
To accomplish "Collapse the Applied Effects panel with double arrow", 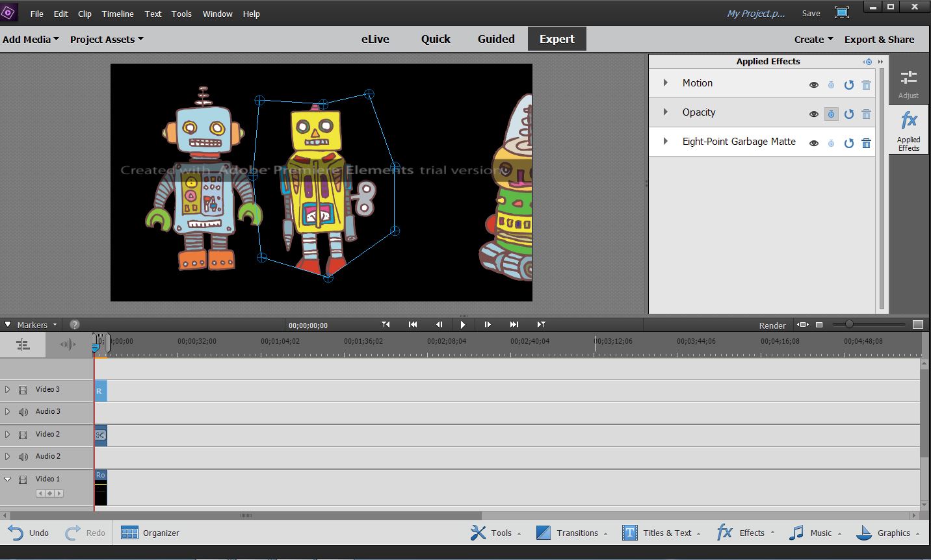I will pyautogui.click(x=880, y=62).
